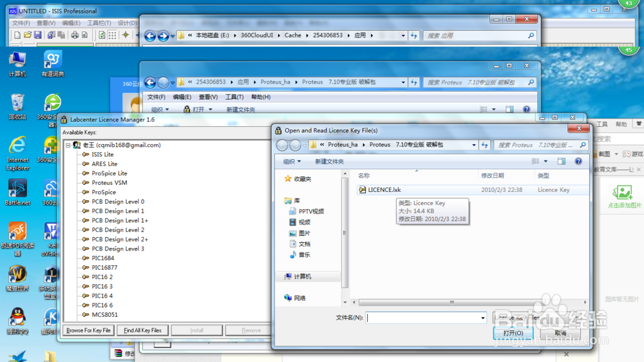Screen dimensions: 644x362
Task: Launch the World of Warcraft desktop icon
Action: [17, 278]
